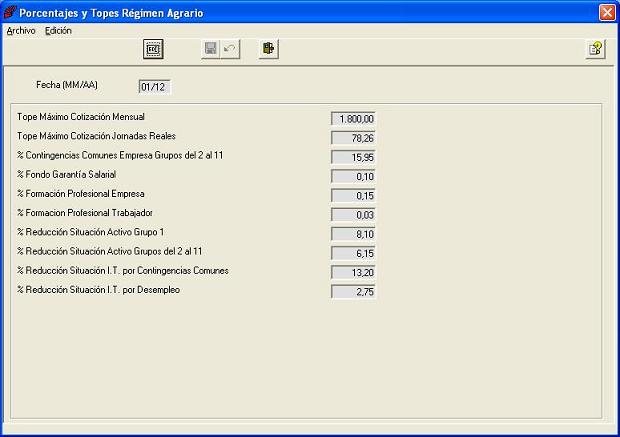Screen dimensions: 620x437
Task: Close the Porcentajes y Topes window
Action: coord(607,13)
